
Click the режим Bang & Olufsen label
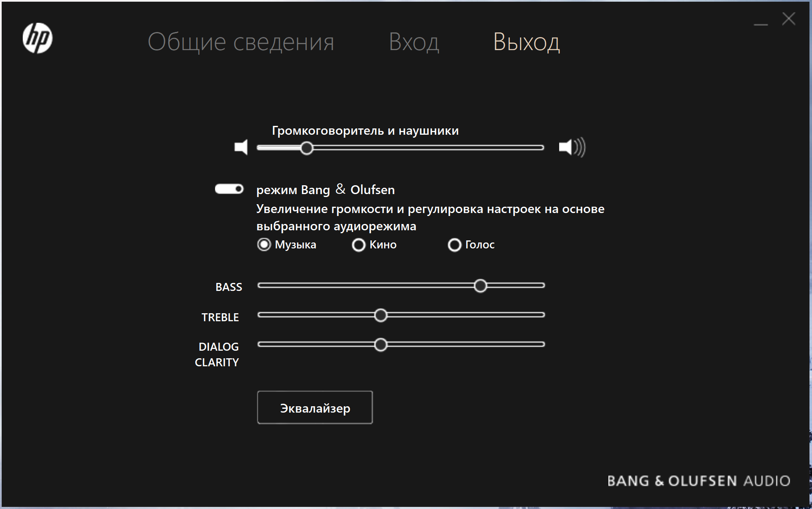point(326,190)
